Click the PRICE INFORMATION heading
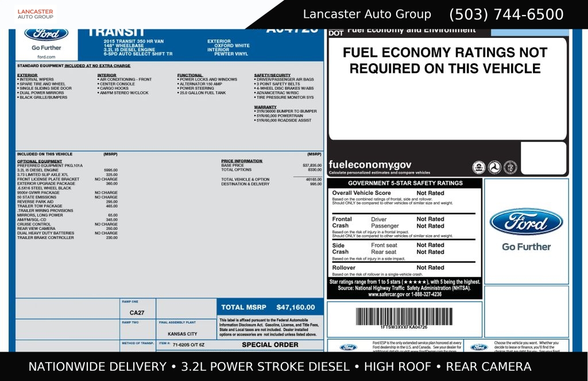 (242, 161)
